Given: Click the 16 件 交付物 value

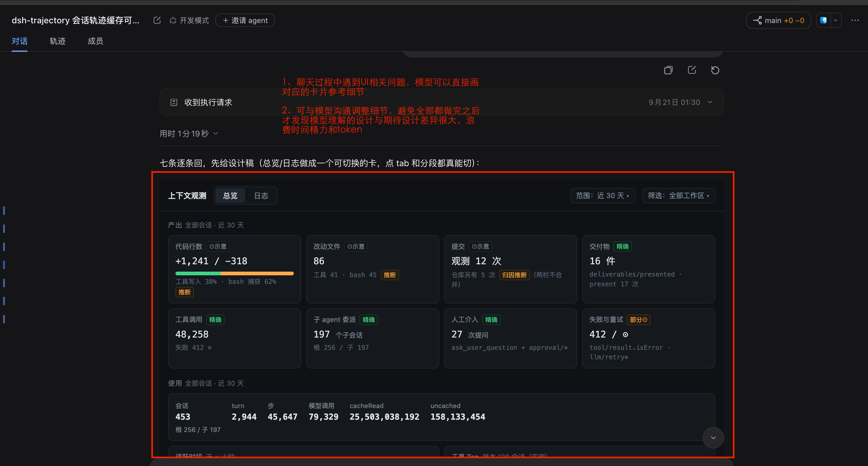Looking at the screenshot, I should click(x=602, y=261).
